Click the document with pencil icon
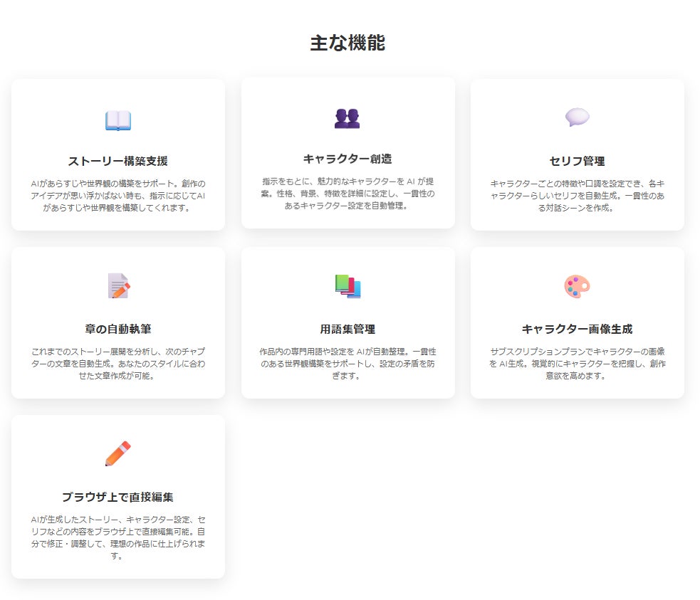Image resolution: width=700 pixels, height=600 pixels. (118, 285)
